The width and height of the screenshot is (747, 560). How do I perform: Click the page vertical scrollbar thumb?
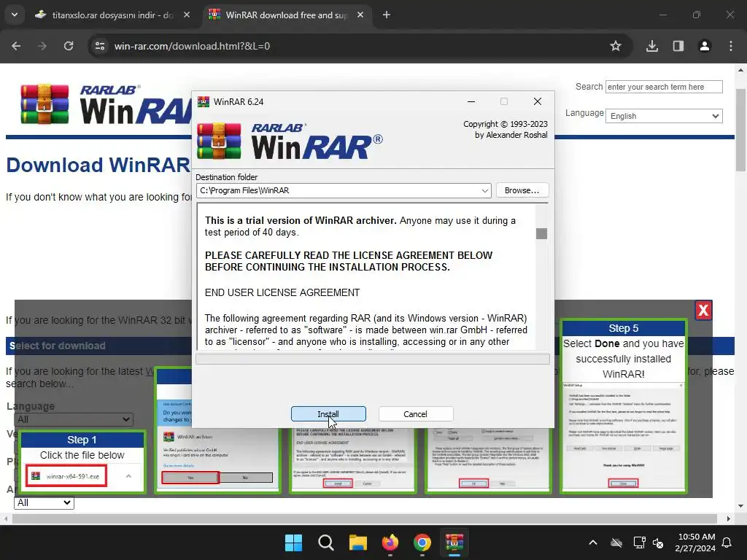740,130
